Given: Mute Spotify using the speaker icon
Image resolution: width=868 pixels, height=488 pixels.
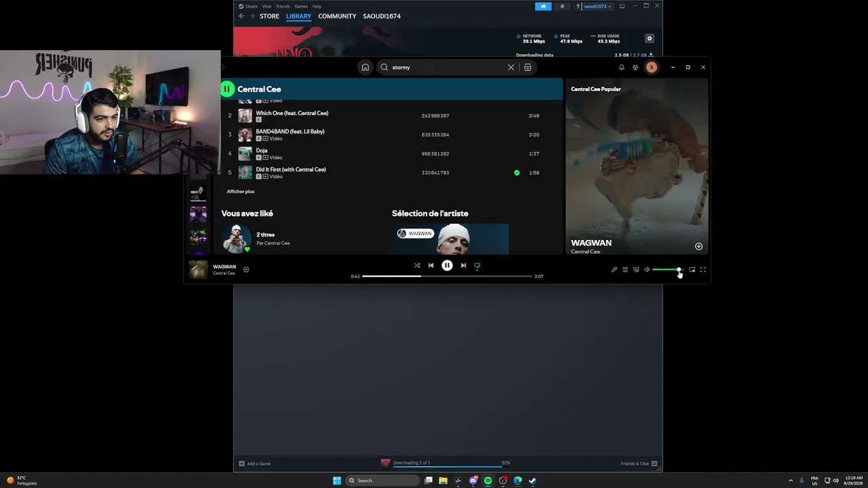Looking at the screenshot, I should [647, 270].
